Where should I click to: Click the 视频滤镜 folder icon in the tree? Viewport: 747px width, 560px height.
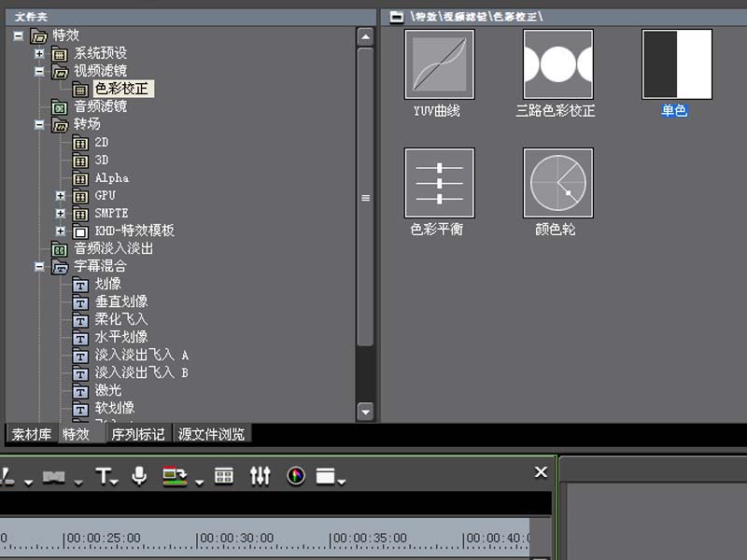(x=60, y=74)
